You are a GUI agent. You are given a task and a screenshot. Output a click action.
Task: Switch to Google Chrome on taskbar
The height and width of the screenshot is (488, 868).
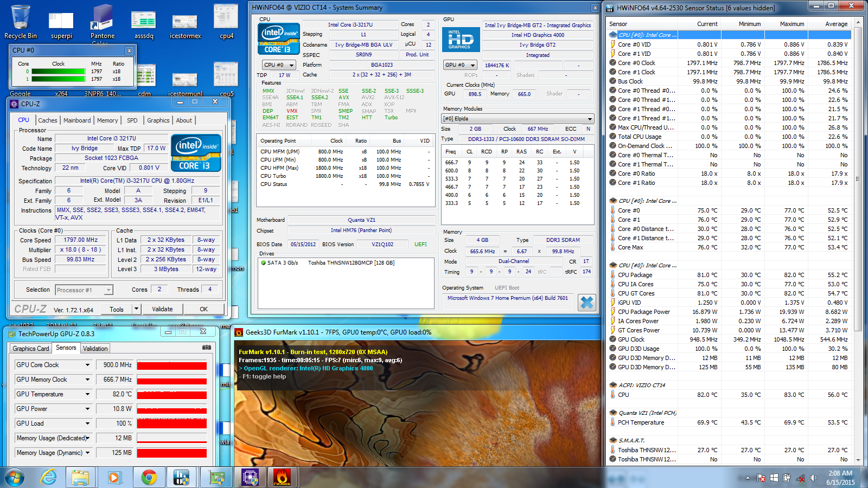tap(149, 477)
